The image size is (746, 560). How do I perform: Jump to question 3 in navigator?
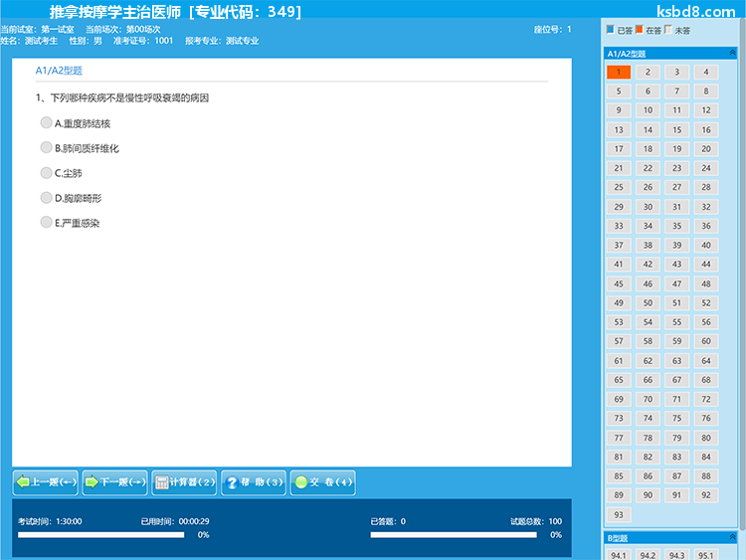(x=676, y=72)
